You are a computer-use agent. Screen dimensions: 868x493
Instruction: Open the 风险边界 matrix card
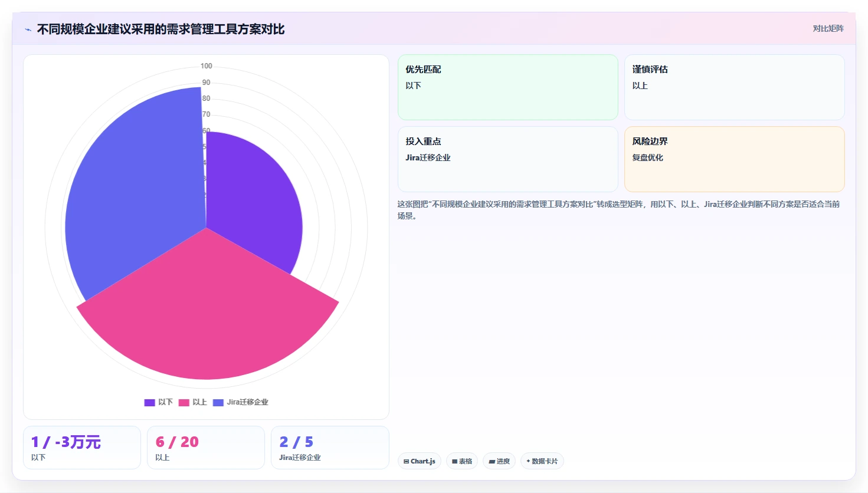(x=735, y=159)
